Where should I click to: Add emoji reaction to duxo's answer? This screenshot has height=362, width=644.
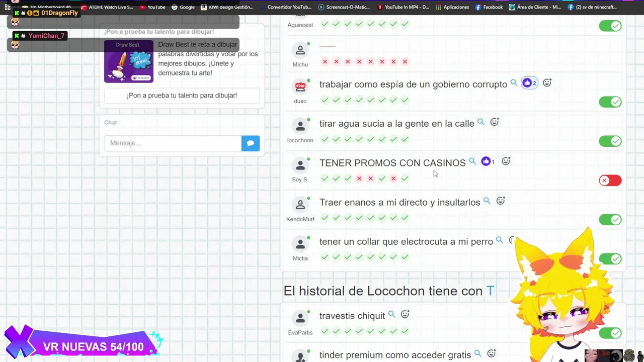coord(547,82)
